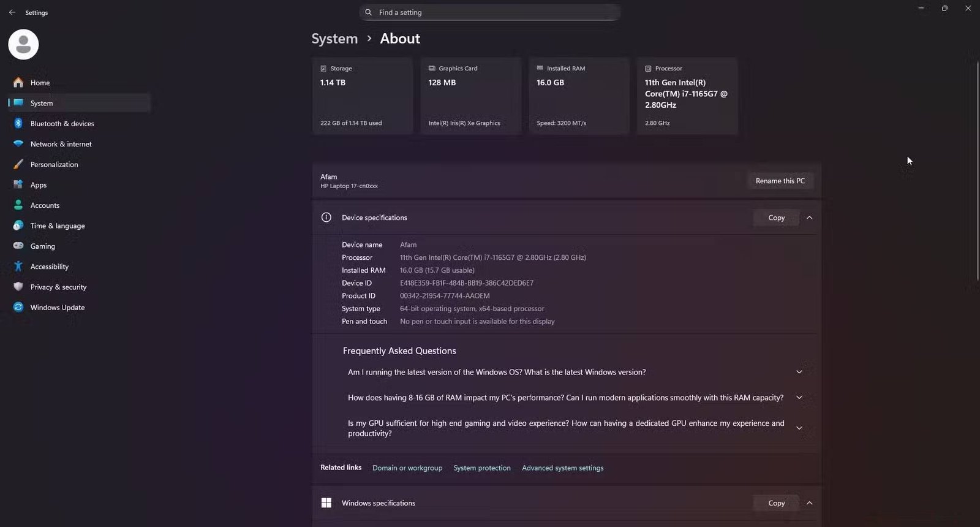Collapse the Windows specifications section
This screenshot has width=980, height=527.
coord(809,503)
